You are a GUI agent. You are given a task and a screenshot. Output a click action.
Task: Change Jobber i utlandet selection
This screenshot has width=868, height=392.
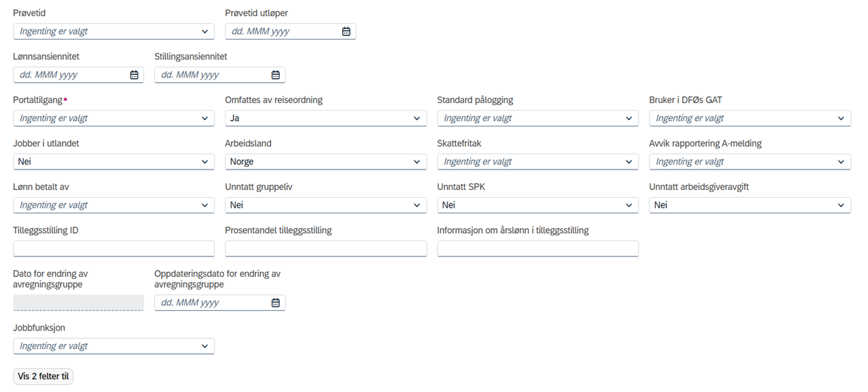point(114,162)
